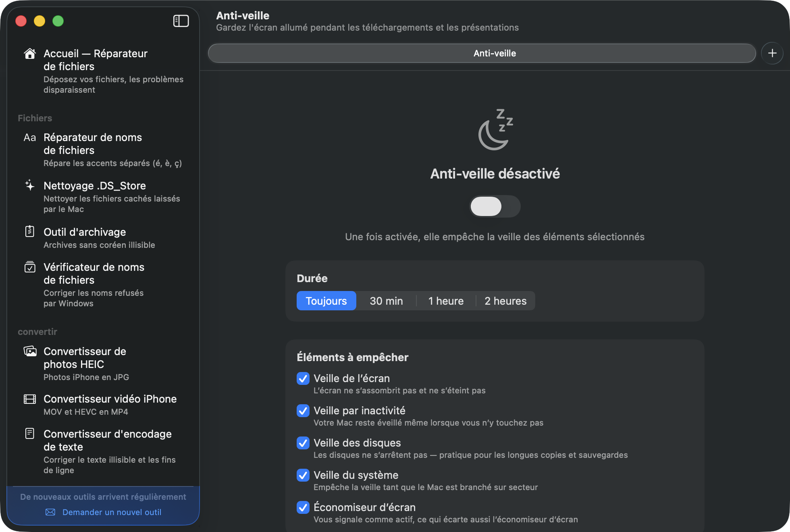Select the 30 min duration option
Image resolution: width=790 pixels, height=532 pixels.
pyautogui.click(x=386, y=301)
